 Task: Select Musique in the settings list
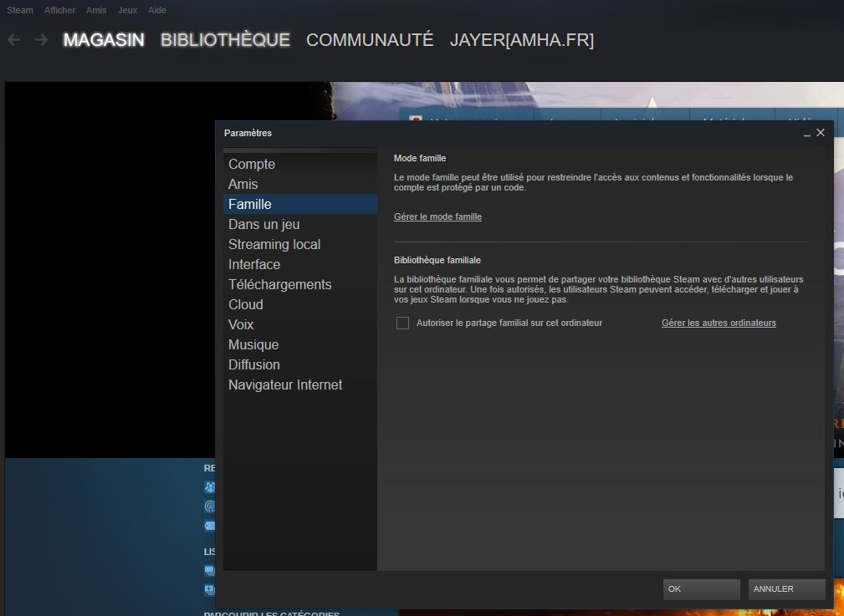pyautogui.click(x=300, y=344)
